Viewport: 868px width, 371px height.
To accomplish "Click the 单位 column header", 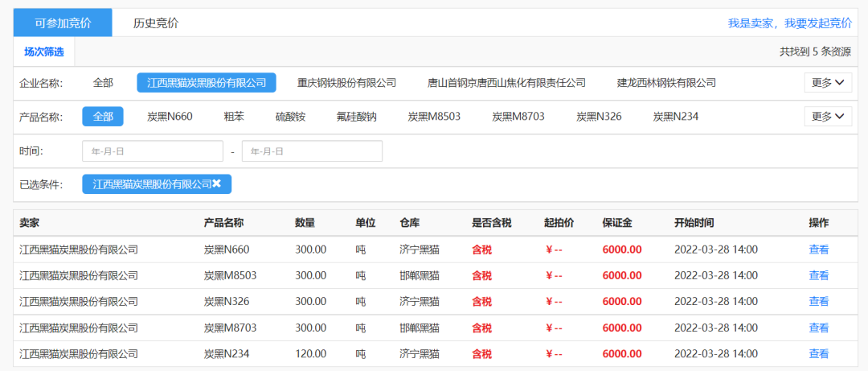I will pyautogui.click(x=366, y=223).
